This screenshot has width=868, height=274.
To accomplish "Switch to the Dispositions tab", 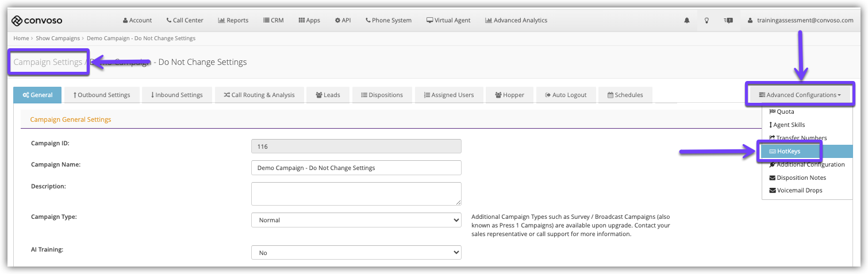I will coord(382,95).
